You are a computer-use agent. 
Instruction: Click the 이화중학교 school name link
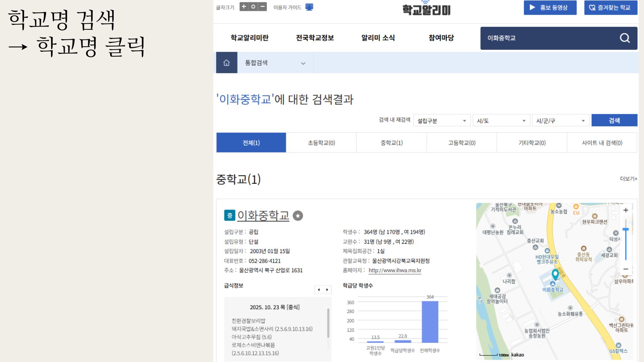[x=263, y=216]
